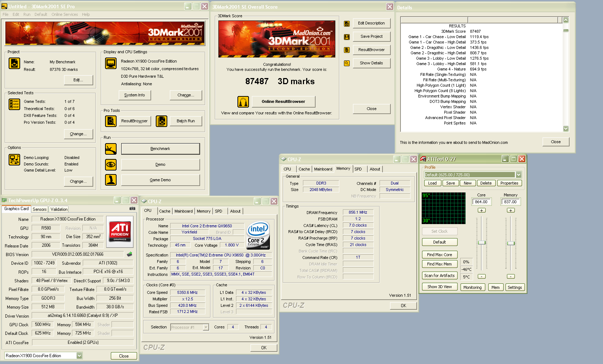
Task: Click the Batch Run button
Action: (x=186, y=121)
